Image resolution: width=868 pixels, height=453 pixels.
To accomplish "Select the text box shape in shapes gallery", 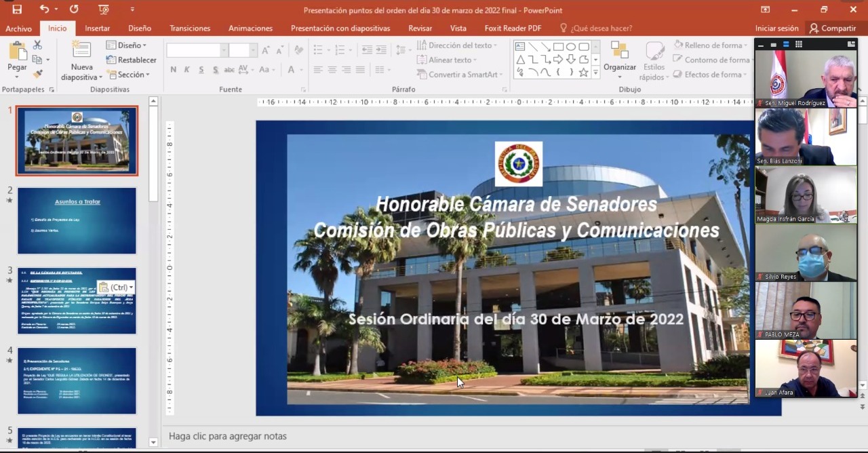I will click(x=520, y=47).
